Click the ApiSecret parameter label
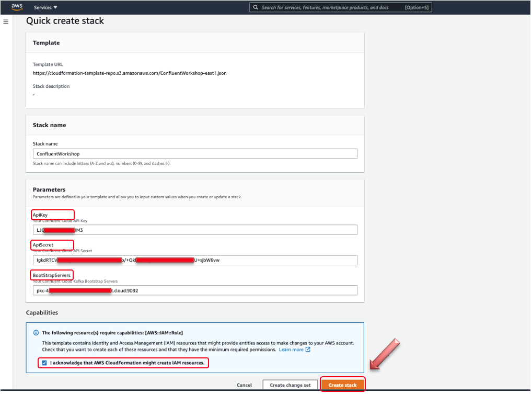Viewport: 532px width, 394px height. 43,244
